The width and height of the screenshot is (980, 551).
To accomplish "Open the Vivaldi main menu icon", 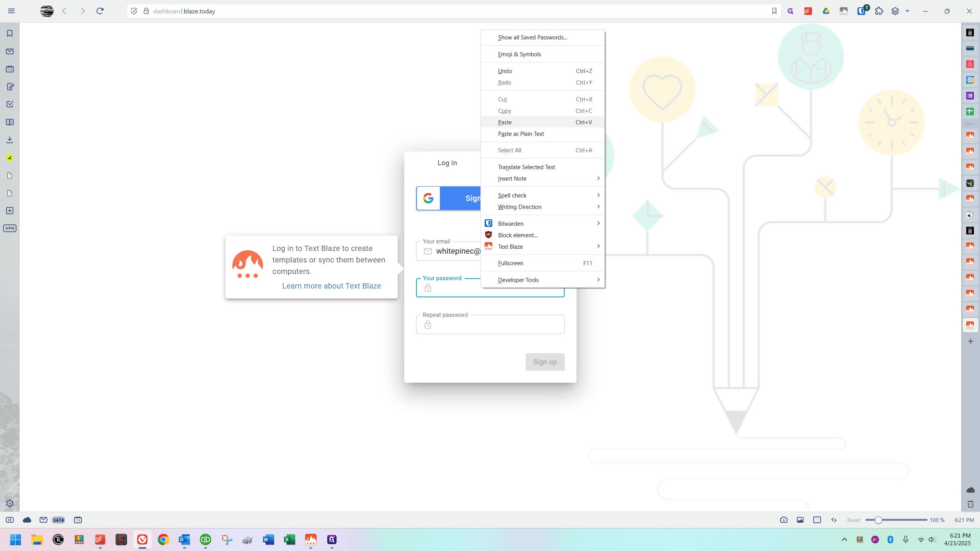I will coord(11,11).
